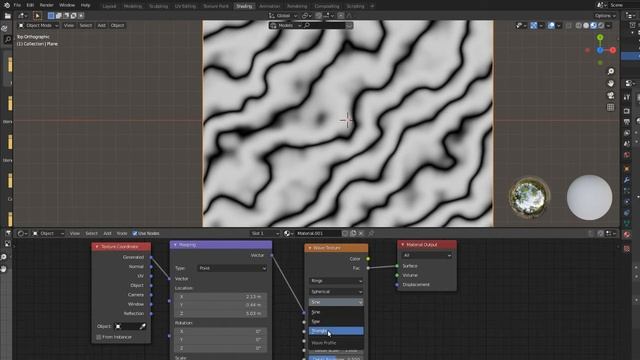The image size is (640, 360).
Task: Open the scene selector icon dropdown
Action: [x=601, y=5]
